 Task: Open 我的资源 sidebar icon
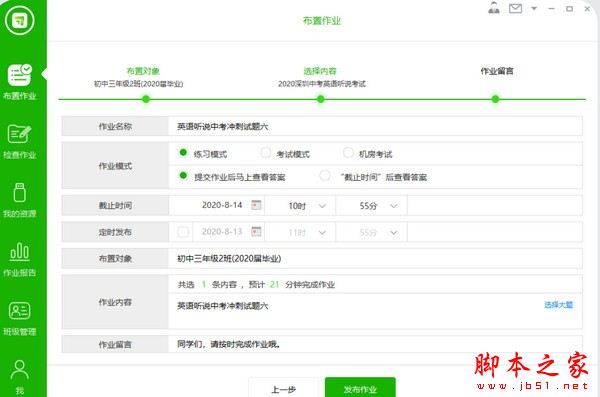(x=20, y=192)
